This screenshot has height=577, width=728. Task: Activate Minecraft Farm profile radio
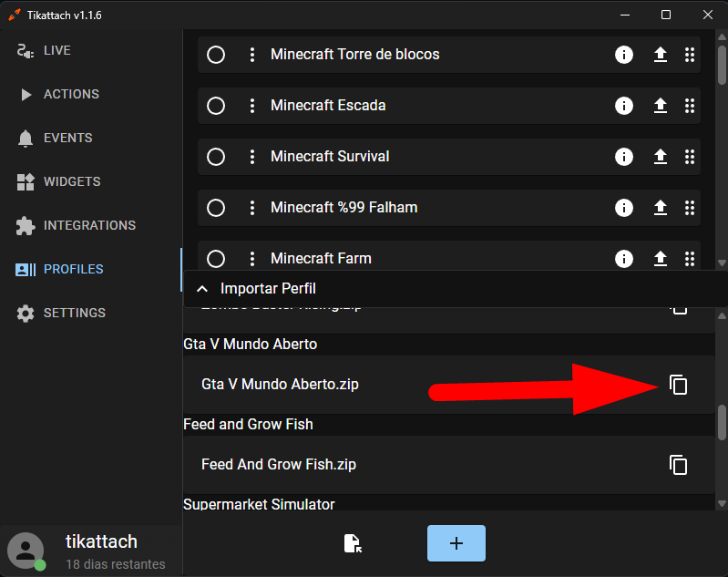[x=216, y=259]
